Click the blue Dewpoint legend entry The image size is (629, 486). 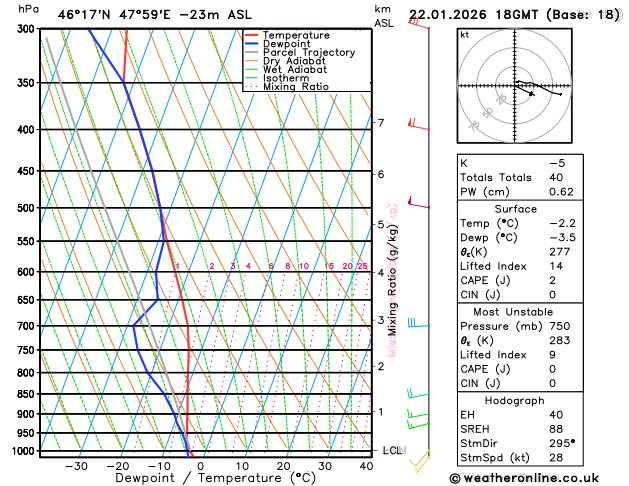click(x=278, y=44)
